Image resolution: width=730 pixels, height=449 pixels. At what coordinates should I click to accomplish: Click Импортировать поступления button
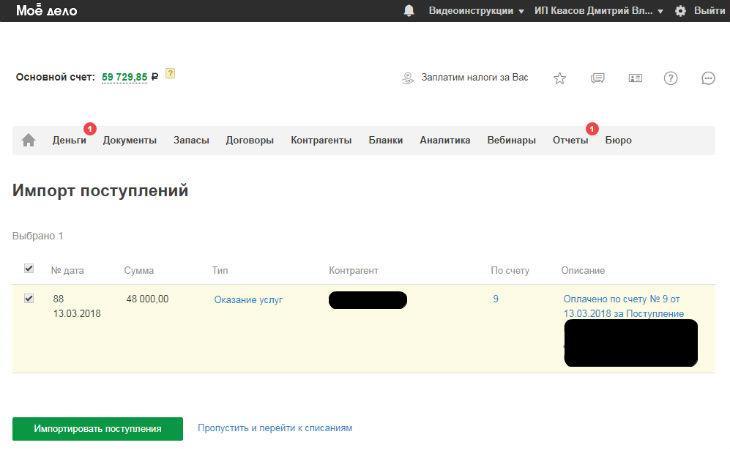coord(97,429)
